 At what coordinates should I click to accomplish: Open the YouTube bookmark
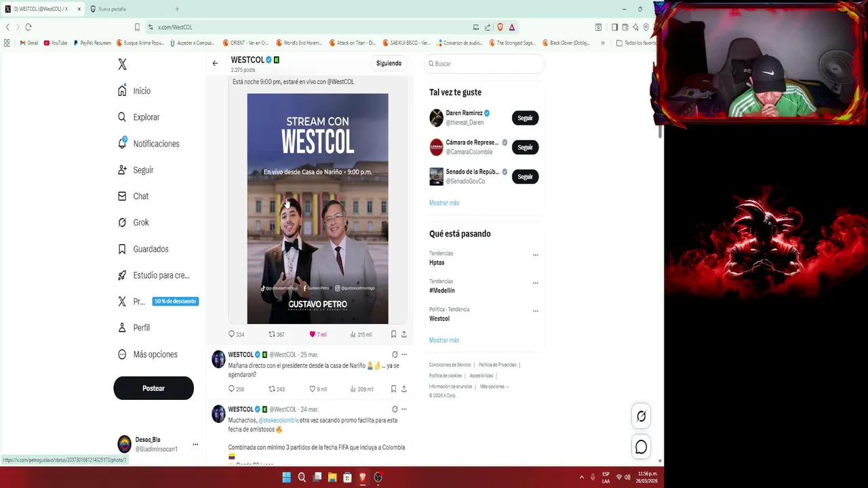(56, 43)
